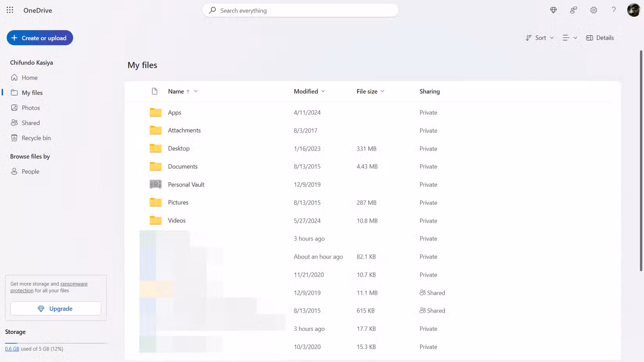Open the account profile picture
The height and width of the screenshot is (362, 644).
pos(633,10)
